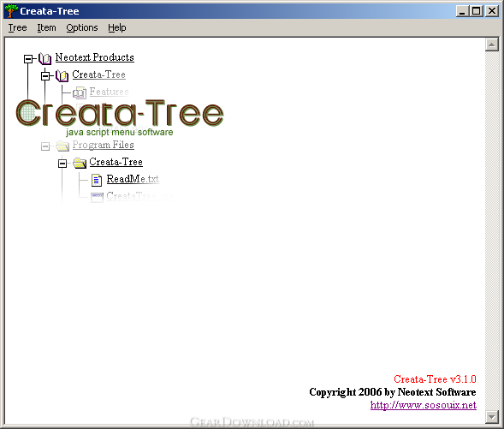The width and height of the screenshot is (504, 429).
Task: Click the Neotext Products book icon
Action: (45, 58)
